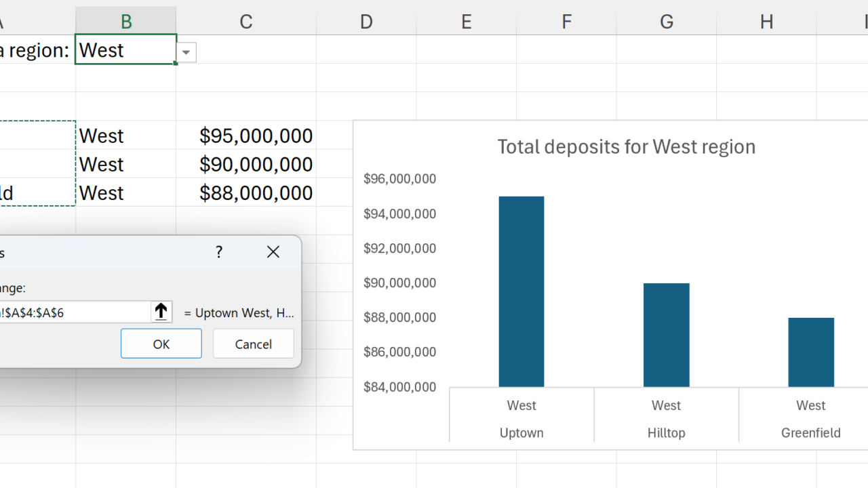This screenshot has width=868, height=488.
Task: Select the $96,000,000 axis label
Action: 399,179
